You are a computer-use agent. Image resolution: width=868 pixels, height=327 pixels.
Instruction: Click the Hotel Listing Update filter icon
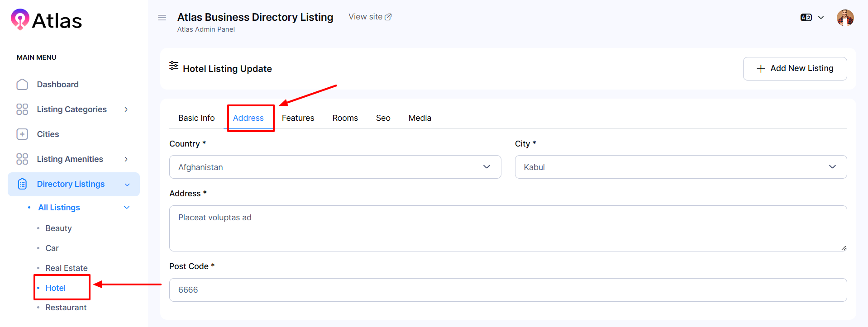tap(174, 66)
